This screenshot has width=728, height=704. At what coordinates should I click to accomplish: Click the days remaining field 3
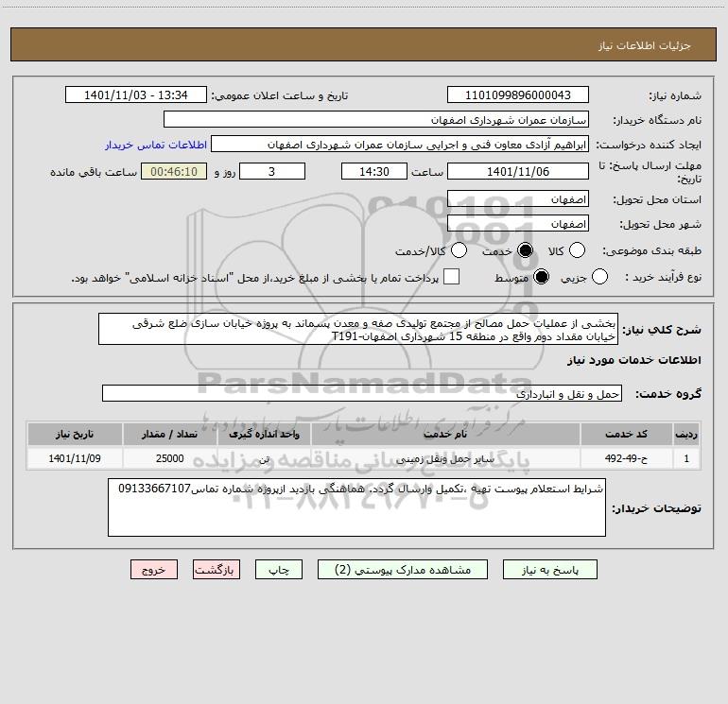(272, 171)
